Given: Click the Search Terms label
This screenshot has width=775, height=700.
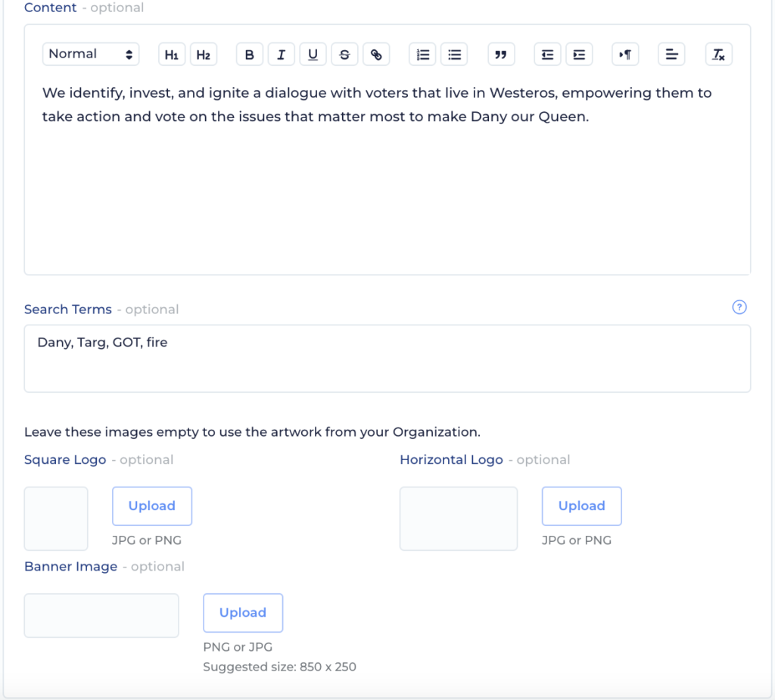Looking at the screenshot, I should (x=68, y=310).
